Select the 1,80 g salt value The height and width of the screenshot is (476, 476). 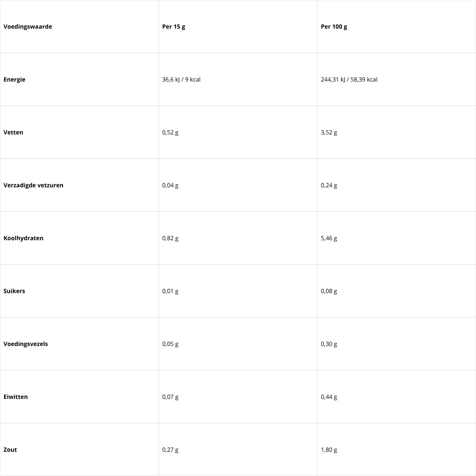[329, 450]
